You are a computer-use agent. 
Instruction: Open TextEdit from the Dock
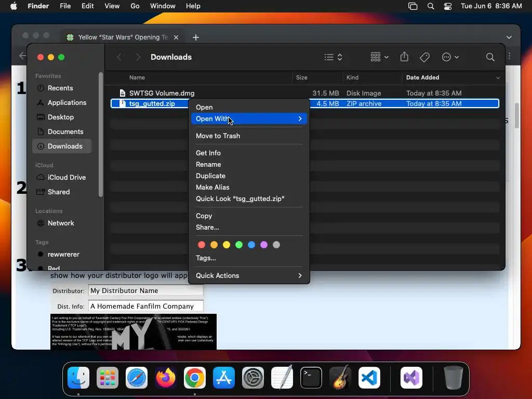pyautogui.click(x=282, y=378)
